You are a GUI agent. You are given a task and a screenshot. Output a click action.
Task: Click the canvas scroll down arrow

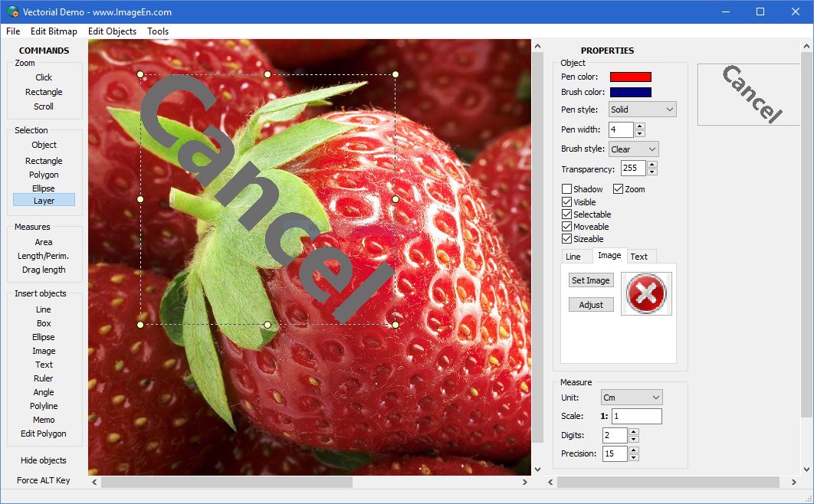[x=538, y=470]
